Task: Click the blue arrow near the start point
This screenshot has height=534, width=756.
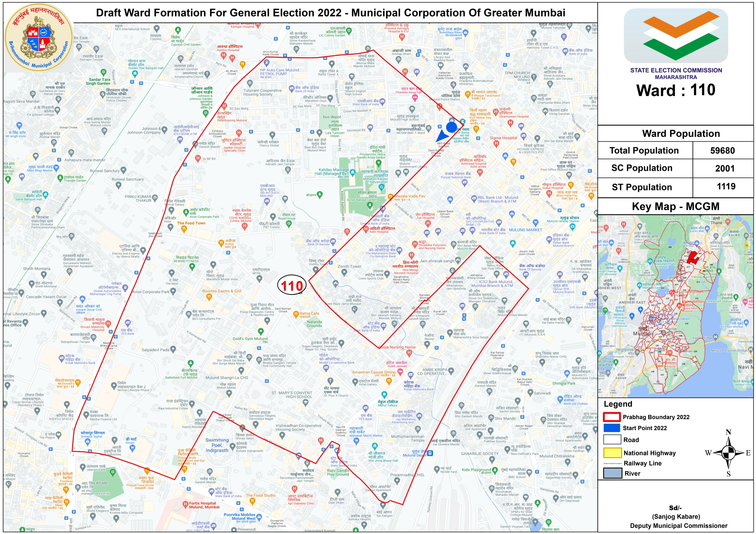Action: coord(442,136)
